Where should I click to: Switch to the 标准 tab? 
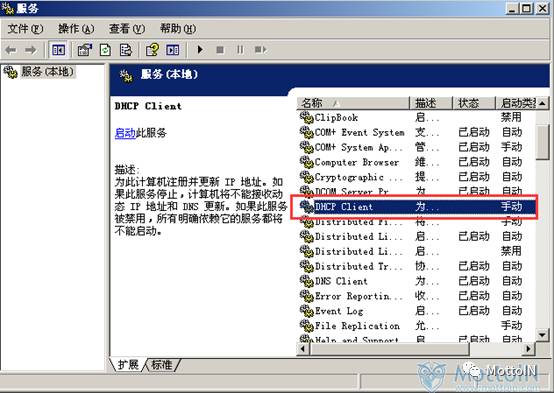pos(162,364)
